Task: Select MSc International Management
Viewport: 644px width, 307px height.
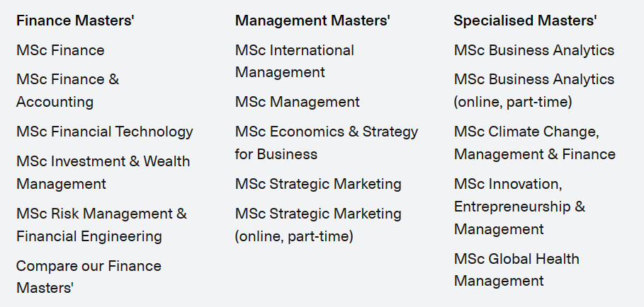Action: pos(295,61)
